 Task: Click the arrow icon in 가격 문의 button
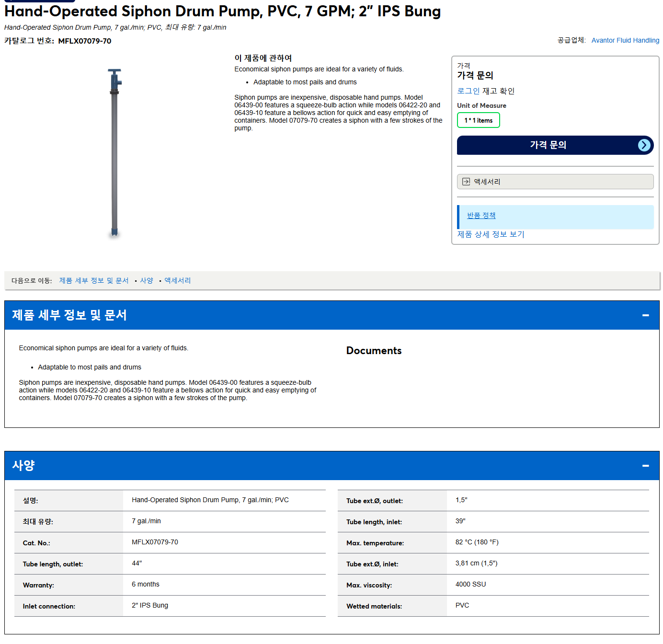coord(644,145)
